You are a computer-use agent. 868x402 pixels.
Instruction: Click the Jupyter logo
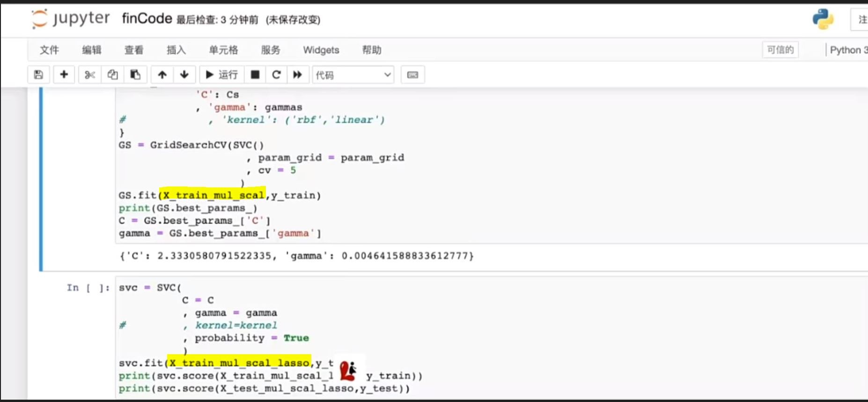point(70,19)
